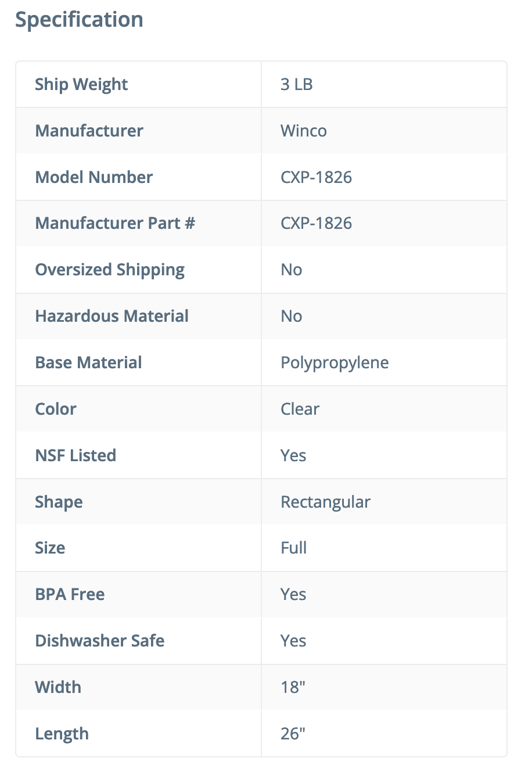Click the Winco manufacturer value
Viewport: 532px width, 776px height.
(x=303, y=131)
